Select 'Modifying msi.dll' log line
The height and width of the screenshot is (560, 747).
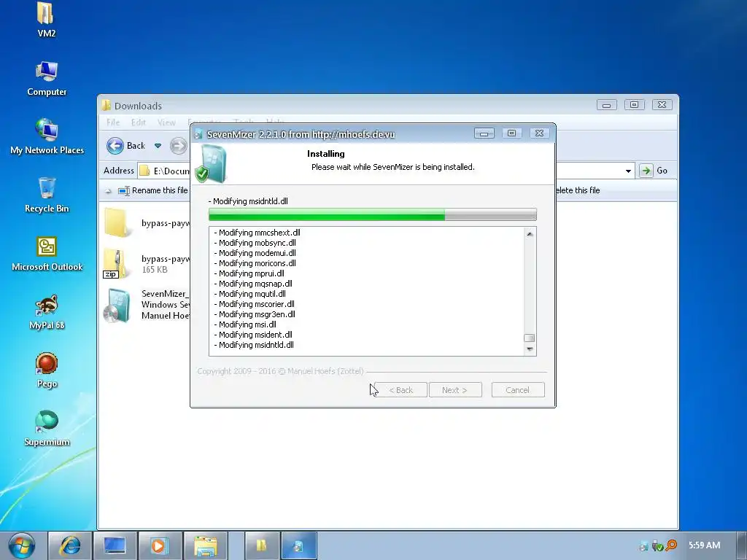coord(245,324)
